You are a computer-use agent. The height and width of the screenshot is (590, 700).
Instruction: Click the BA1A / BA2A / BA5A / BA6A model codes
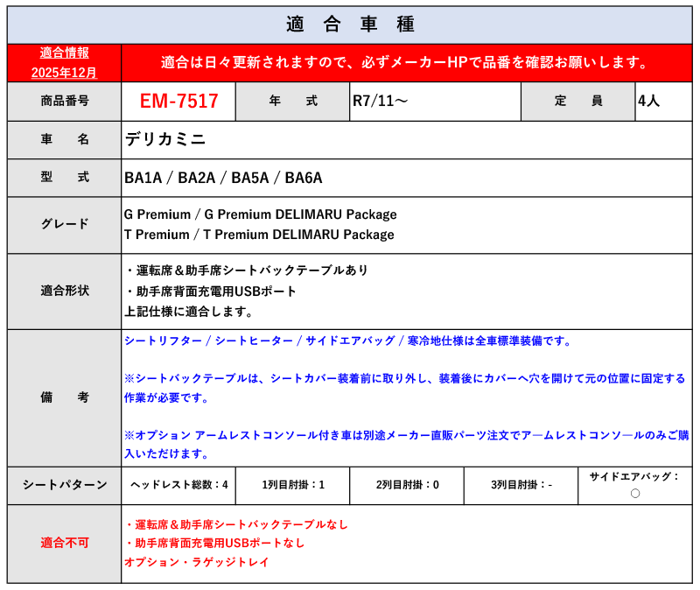coord(223,178)
